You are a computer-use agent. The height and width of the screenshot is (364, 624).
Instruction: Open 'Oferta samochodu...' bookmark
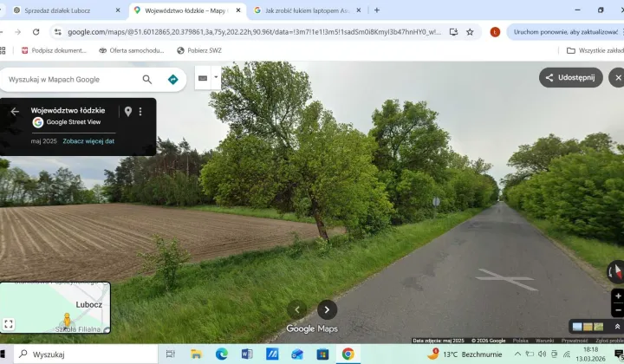(x=132, y=50)
